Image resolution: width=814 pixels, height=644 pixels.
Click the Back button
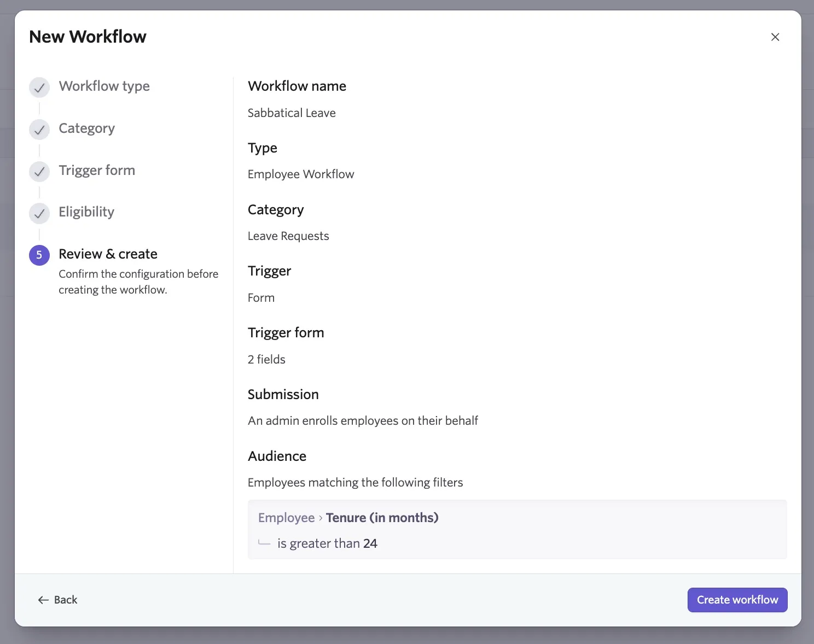57,600
